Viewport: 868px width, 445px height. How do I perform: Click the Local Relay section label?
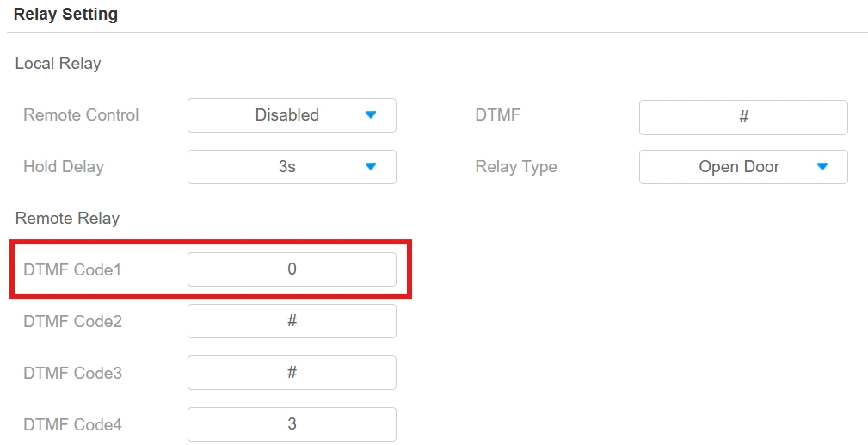[x=58, y=64]
